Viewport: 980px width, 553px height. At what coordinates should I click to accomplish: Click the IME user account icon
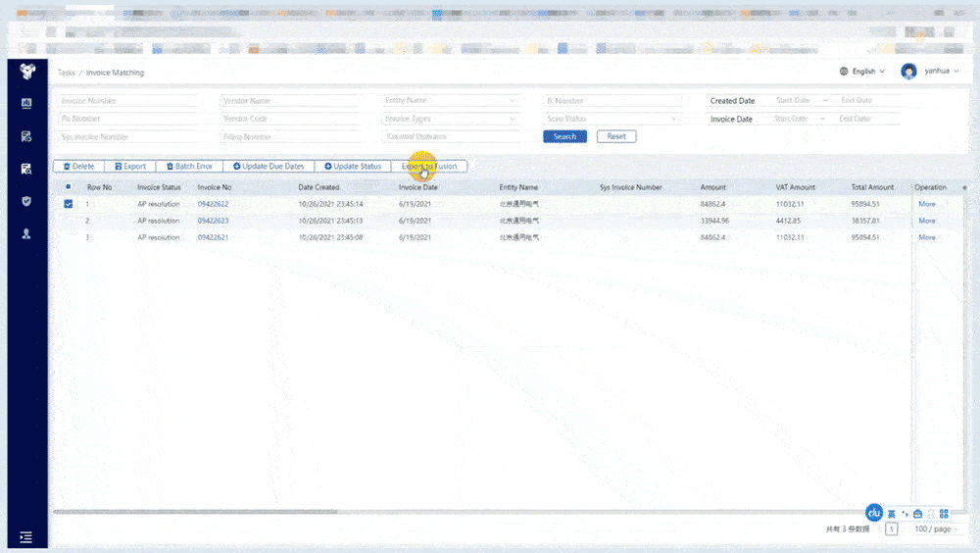pyautogui.click(x=931, y=514)
